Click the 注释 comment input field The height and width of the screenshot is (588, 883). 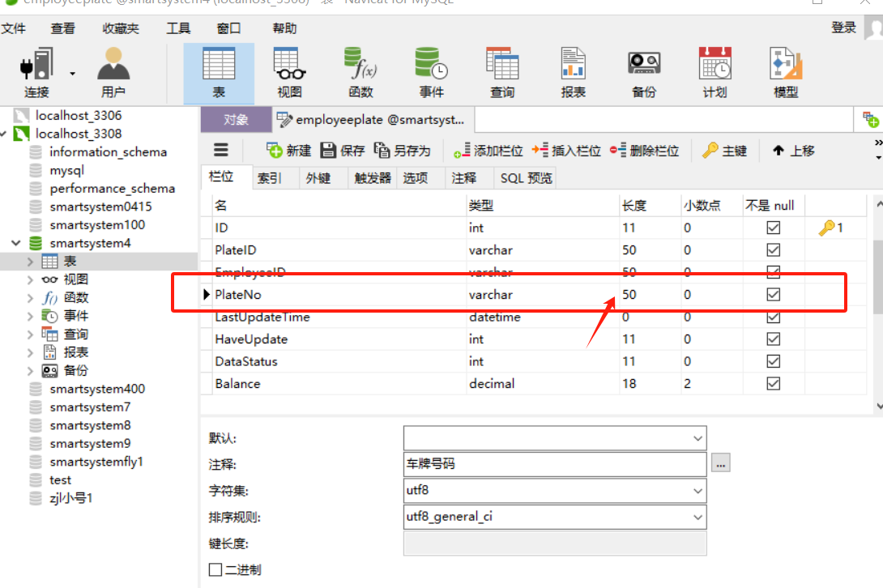coord(555,464)
